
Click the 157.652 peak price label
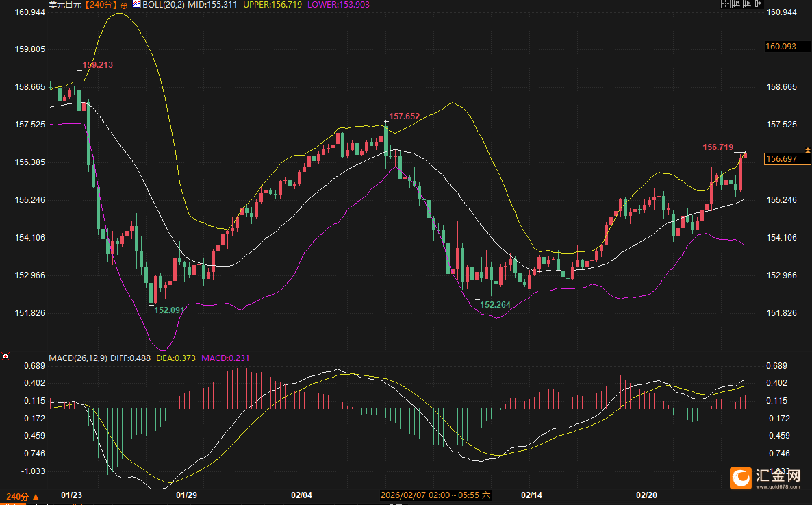404,116
